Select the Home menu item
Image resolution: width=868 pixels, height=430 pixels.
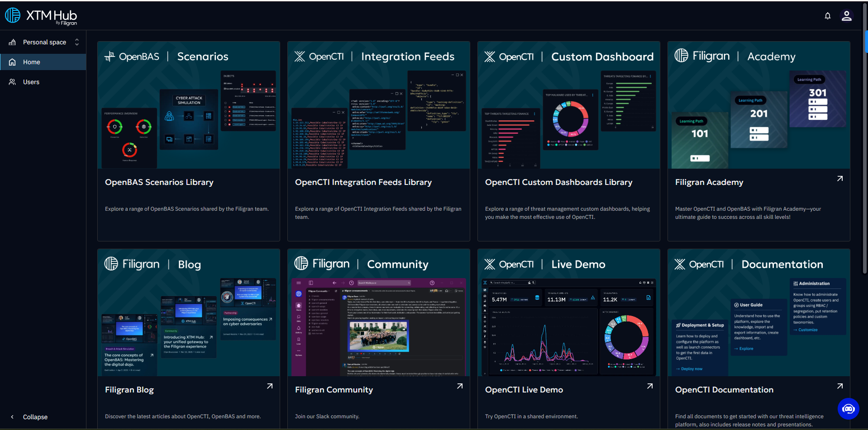[x=43, y=62]
